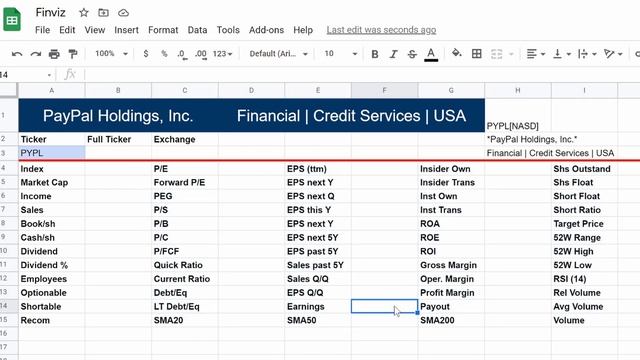Open the Data menu
640x360 pixels.
click(197, 30)
